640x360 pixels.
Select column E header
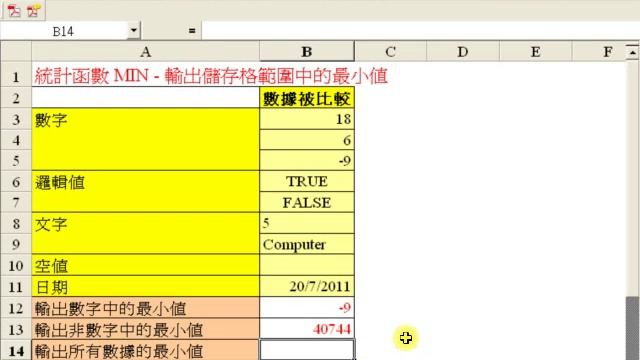(x=535, y=52)
